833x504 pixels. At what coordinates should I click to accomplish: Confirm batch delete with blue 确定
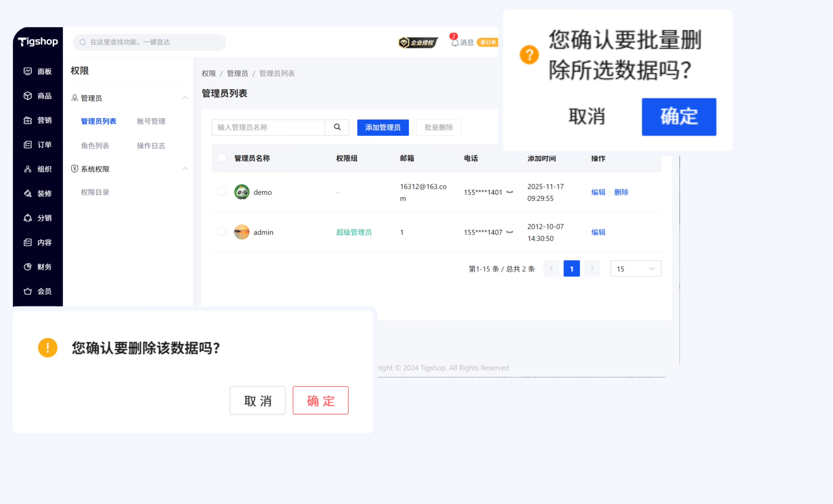click(679, 117)
